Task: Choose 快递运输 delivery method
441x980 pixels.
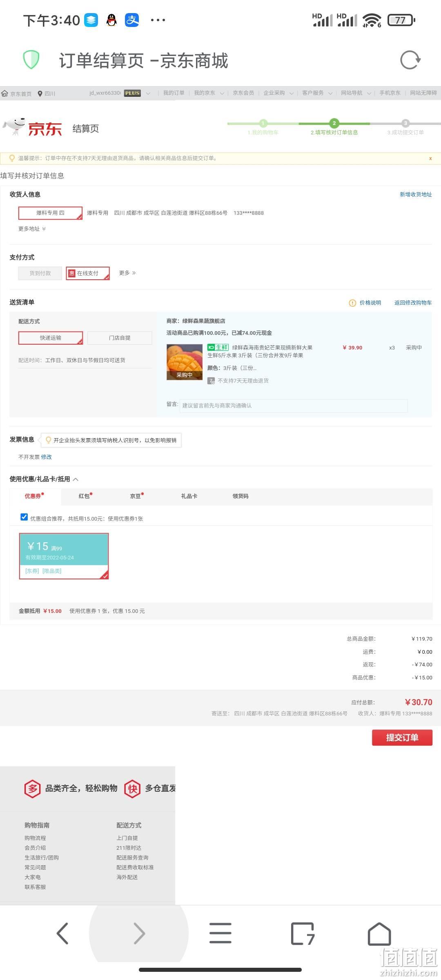Action: click(51, 338)
